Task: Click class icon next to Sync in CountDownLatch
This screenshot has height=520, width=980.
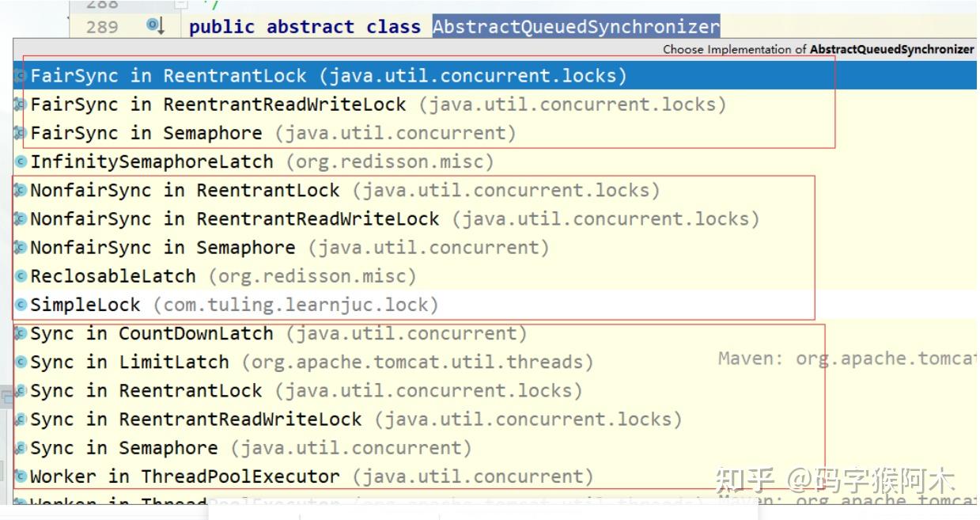Action: point(21,333)
